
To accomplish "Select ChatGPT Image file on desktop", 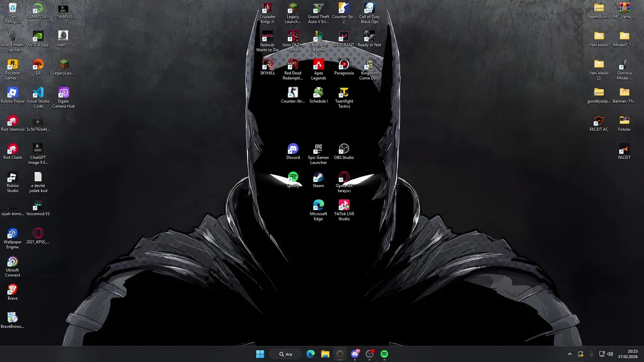I will 38,154.
